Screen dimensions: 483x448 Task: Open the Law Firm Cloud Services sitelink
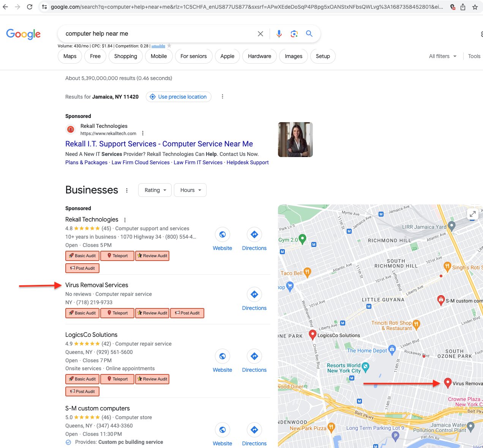140,162
